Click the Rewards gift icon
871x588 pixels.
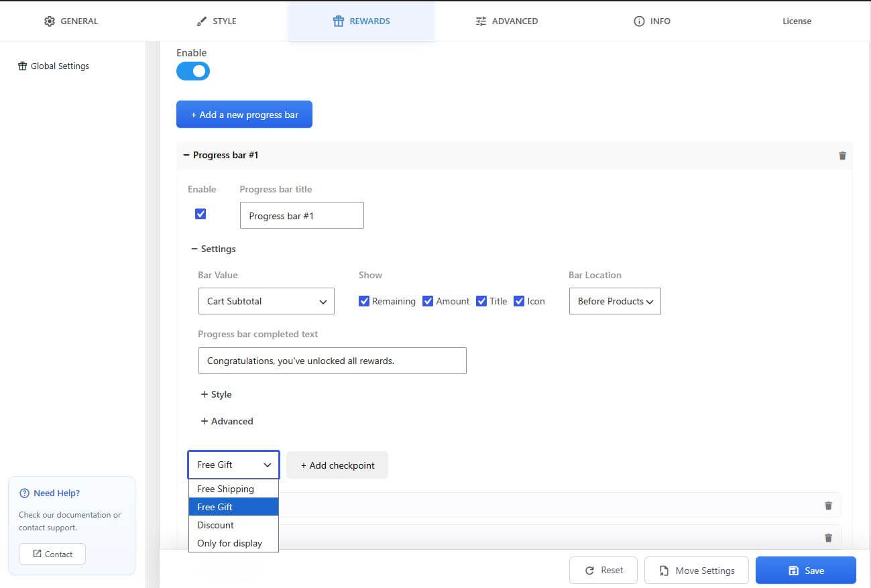[x=339, y=21]
